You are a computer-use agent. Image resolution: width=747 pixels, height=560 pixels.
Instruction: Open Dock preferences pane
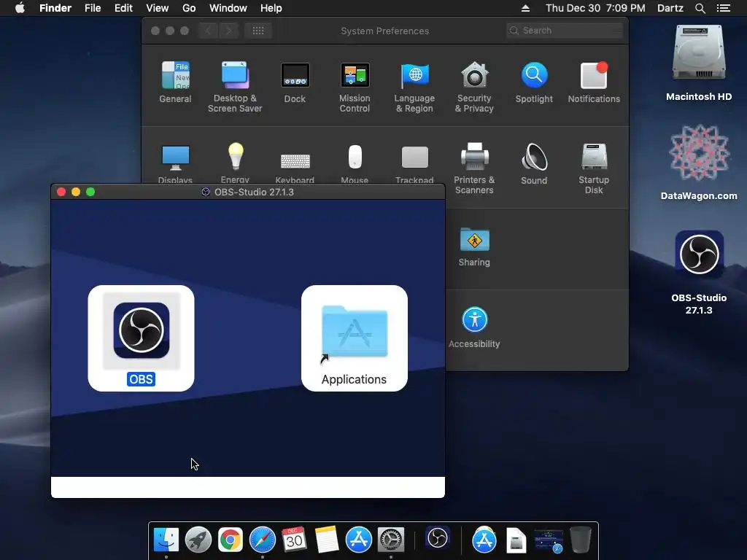295,82
